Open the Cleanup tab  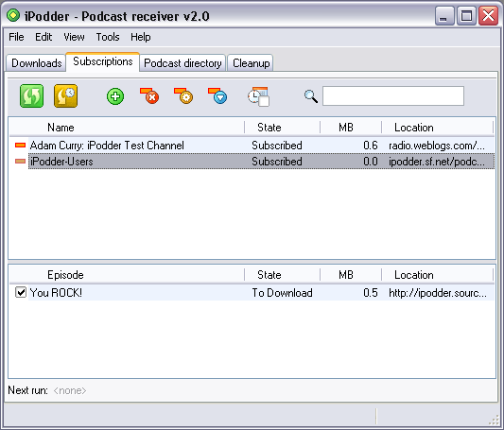coord(251,63)
